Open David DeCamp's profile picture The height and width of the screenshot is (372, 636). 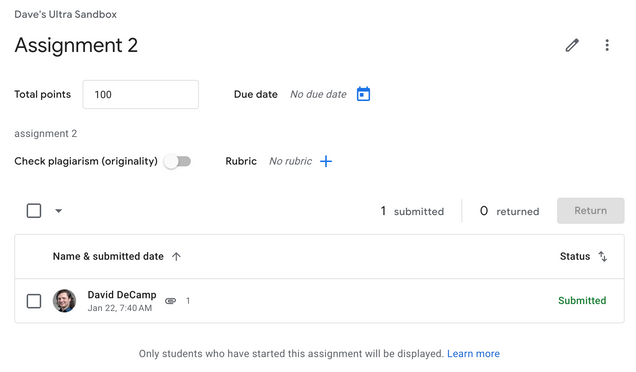click(x=64, y=301)
